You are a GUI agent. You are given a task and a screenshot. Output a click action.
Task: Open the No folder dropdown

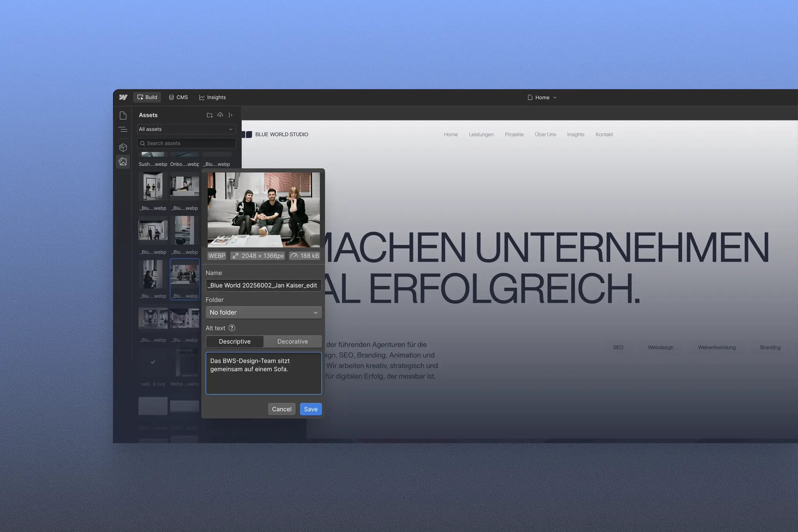(263, 312)
